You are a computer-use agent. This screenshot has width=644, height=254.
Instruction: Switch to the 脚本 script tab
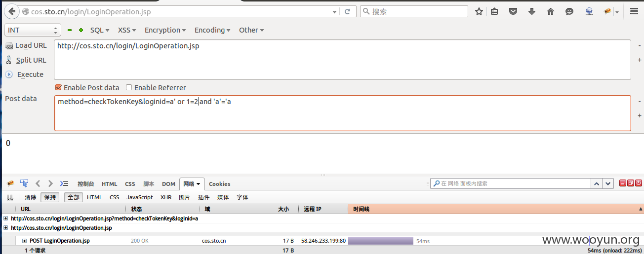[x=149, y=184]
